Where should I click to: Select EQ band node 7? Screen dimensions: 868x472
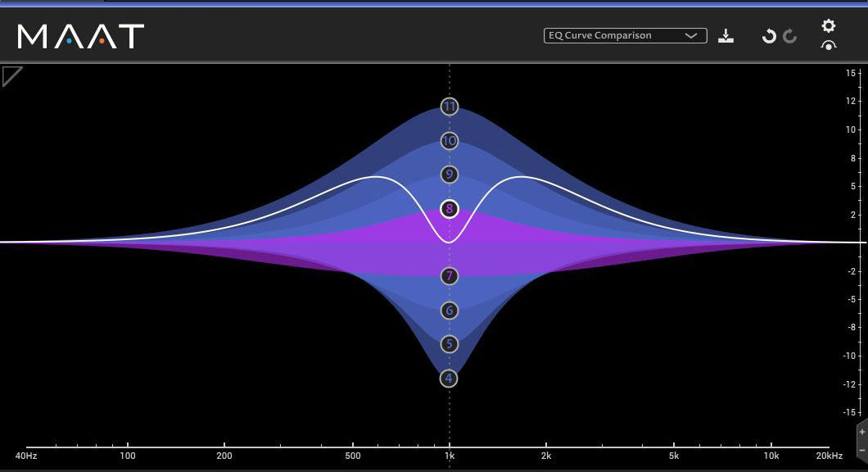(449, 276)
